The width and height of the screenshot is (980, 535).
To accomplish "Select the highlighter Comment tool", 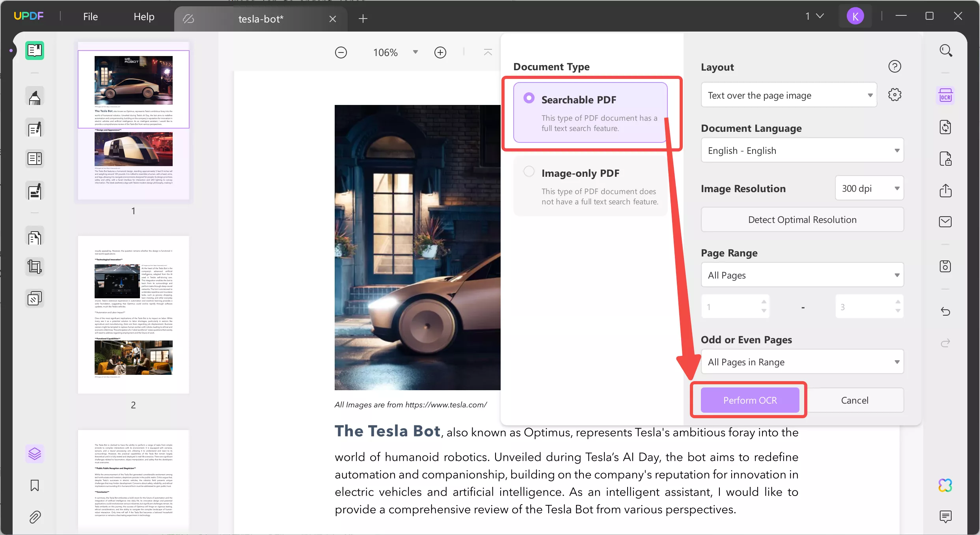I will point(35,97).
